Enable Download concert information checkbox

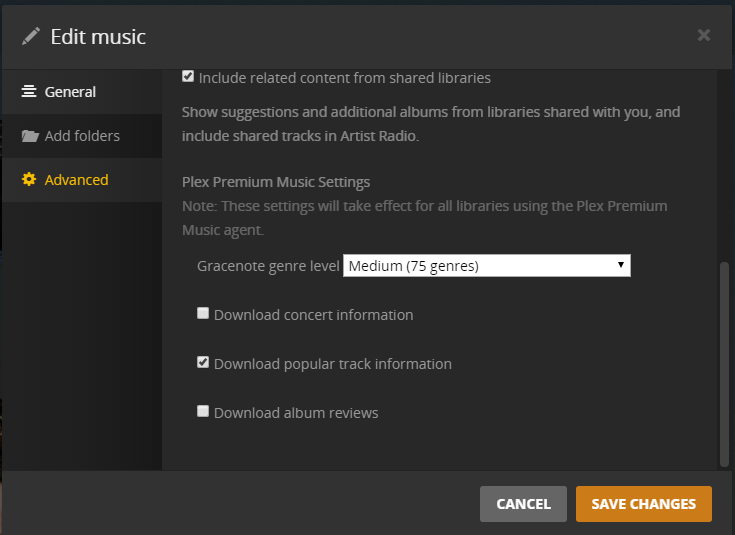203,313
